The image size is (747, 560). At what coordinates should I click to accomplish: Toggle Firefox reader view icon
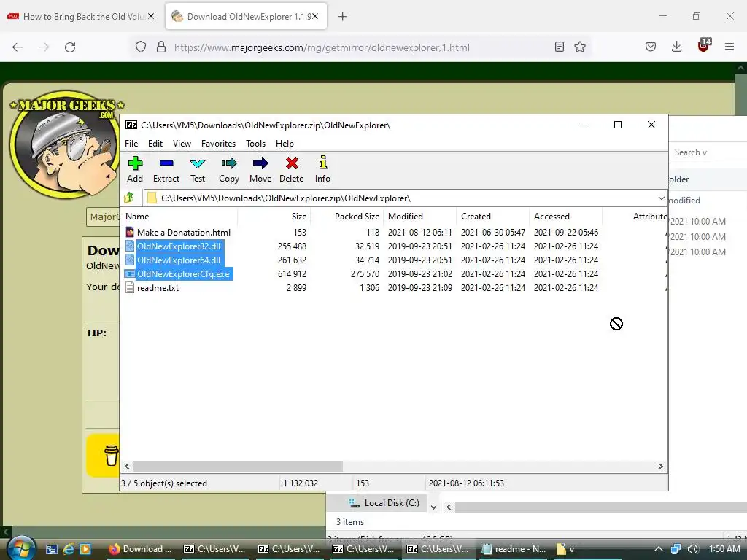(560, 47)
